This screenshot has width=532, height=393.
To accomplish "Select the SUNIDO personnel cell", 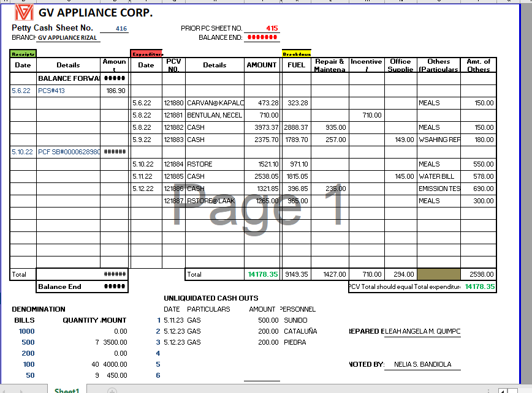I will pos(295,320).
